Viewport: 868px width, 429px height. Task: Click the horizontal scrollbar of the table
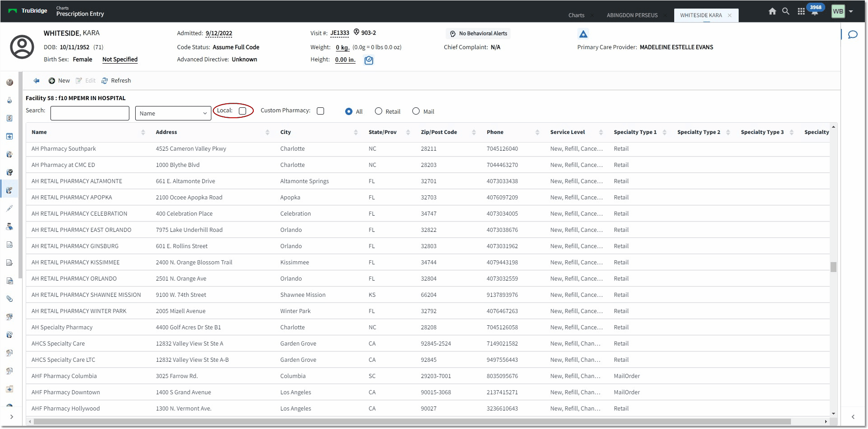(412, 422)
